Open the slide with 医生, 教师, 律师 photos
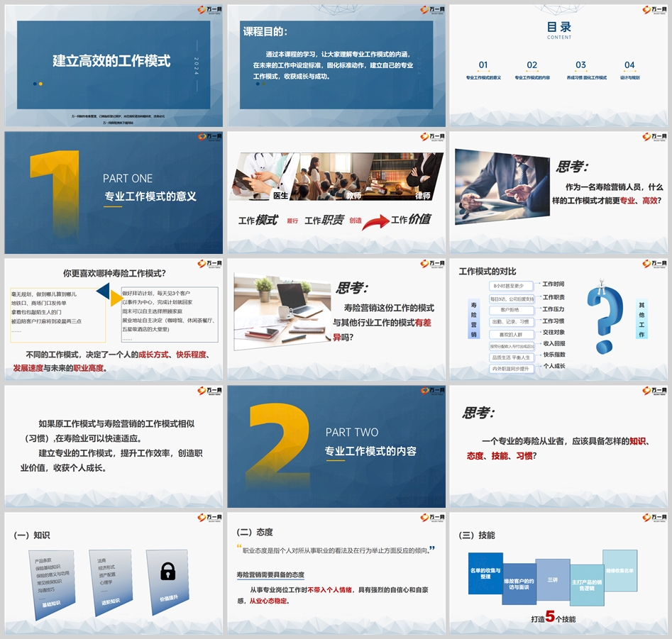The height and width of the screenshot is (639, 672). 336,193
